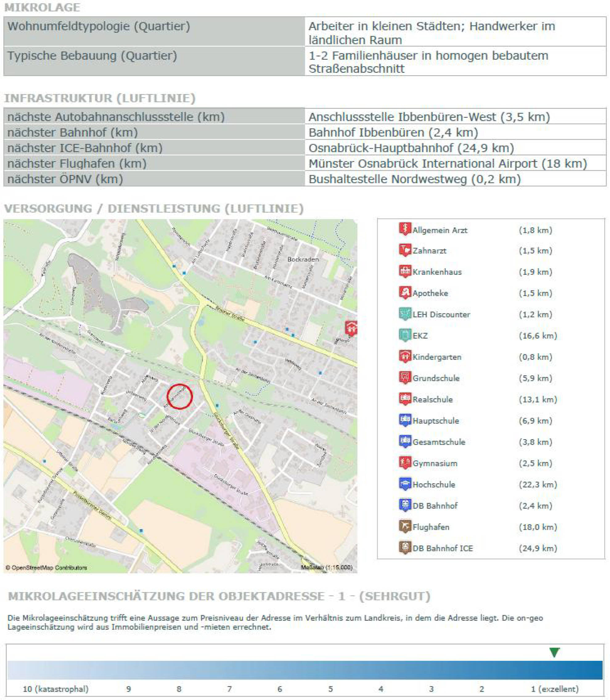610x700 pixels.
Task: Select 'Bahnhof Ibbenbüren (2,4 km)' cell
Action: point(456,132)
